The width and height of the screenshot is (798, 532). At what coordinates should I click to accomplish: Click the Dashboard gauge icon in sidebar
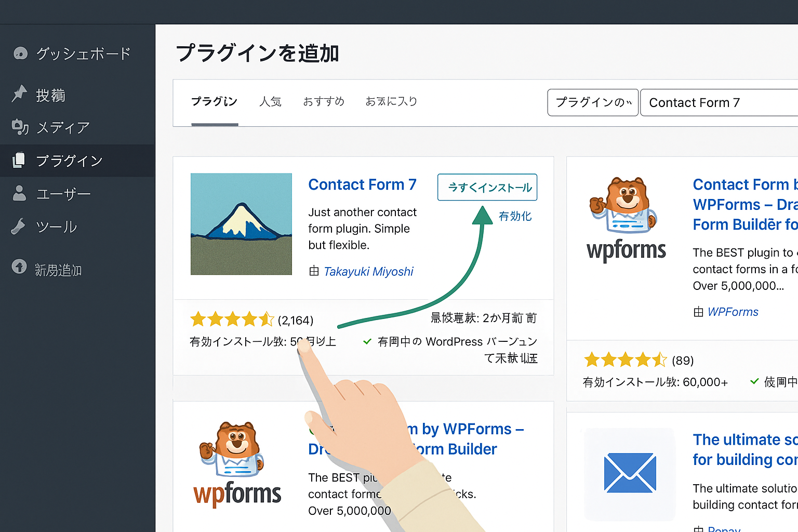click(20, 53)
